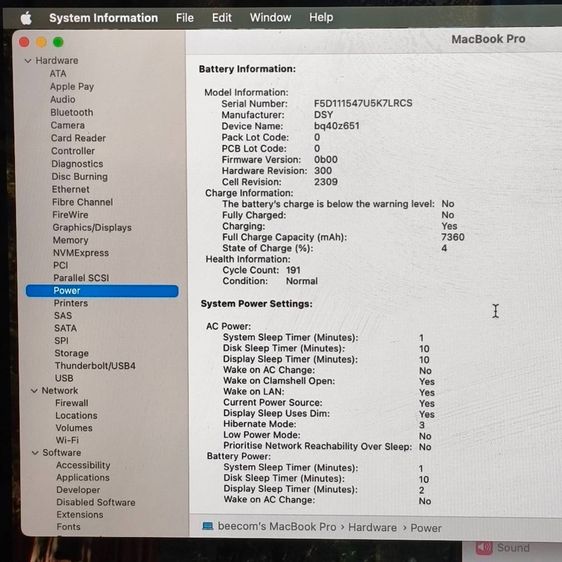Select Firewall under Network
The width and height of the screenshot is (562, 562).
coord(72,403)
